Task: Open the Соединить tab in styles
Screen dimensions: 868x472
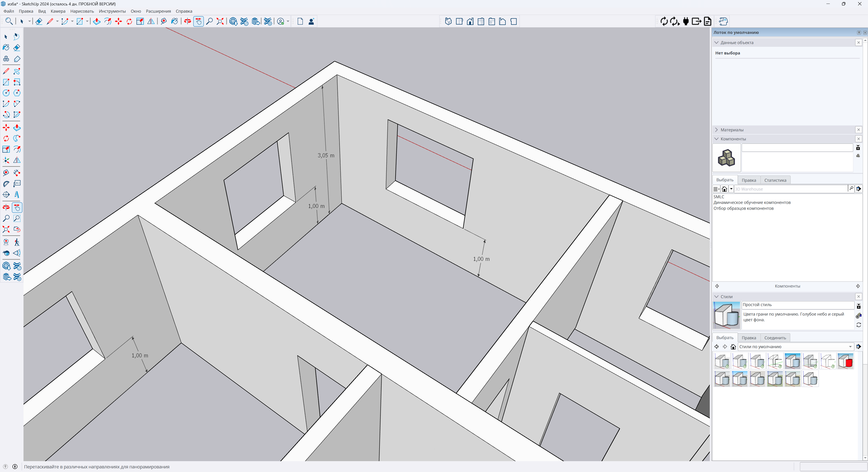Action: [775, 338]
